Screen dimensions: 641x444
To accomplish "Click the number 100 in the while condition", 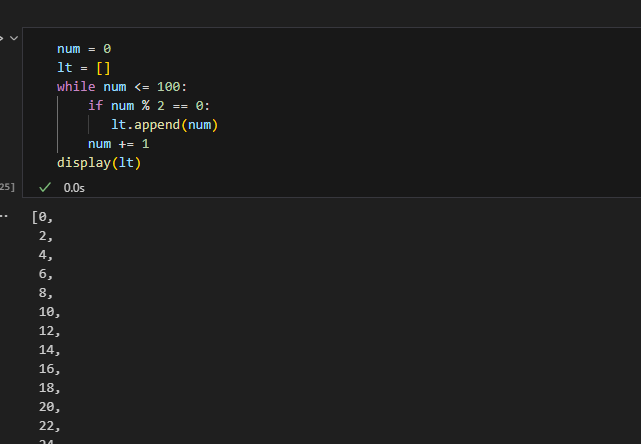I will (x=168, y=87).
